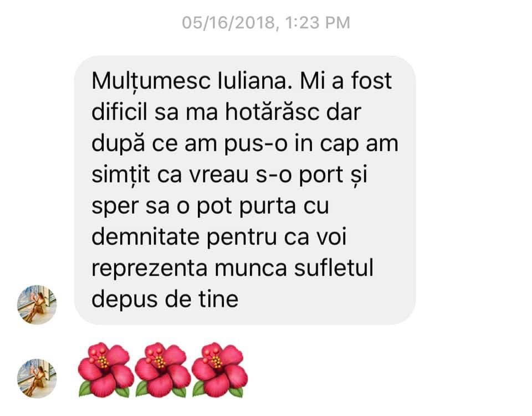
Task: Click the word "sufletul" in the bubble
Action: coord(334,267)
